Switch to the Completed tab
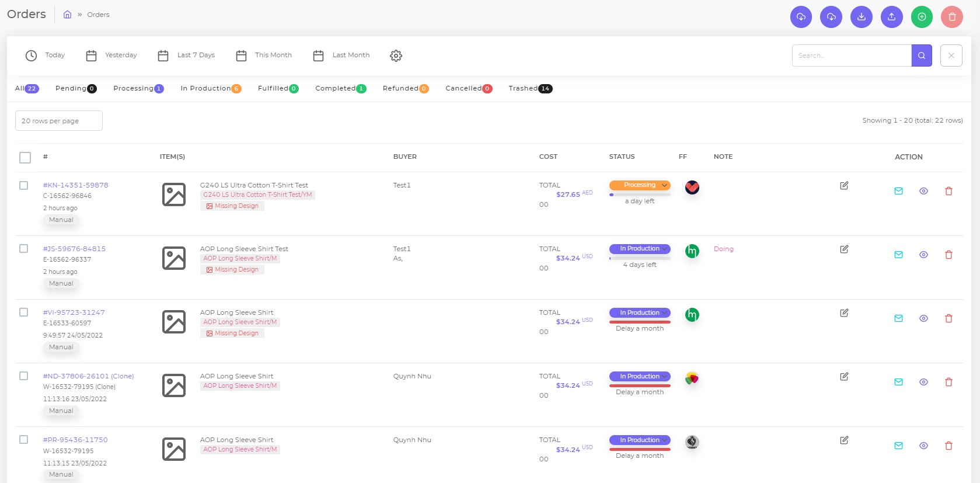The height and width of the screenshot is (483, 980). tap(341, 89)
